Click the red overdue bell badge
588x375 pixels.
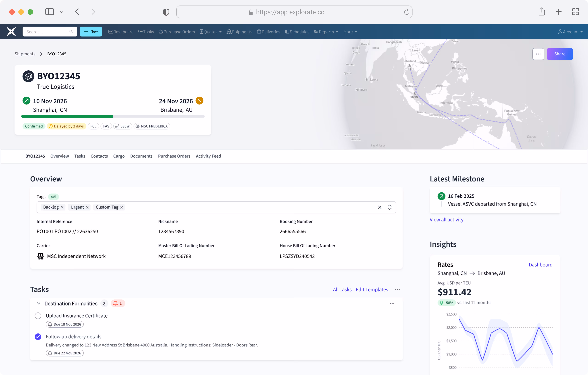118,303
